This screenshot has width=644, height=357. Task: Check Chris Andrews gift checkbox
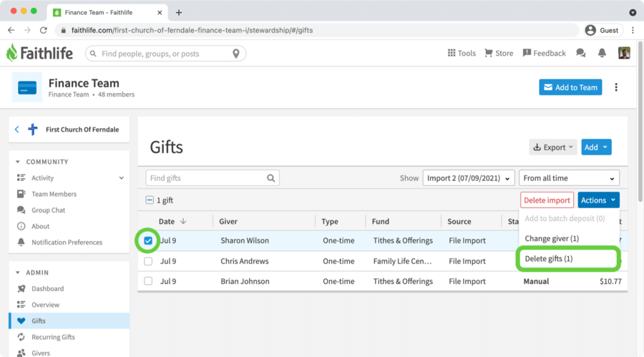pyautogui.click(x=148, y=261)
